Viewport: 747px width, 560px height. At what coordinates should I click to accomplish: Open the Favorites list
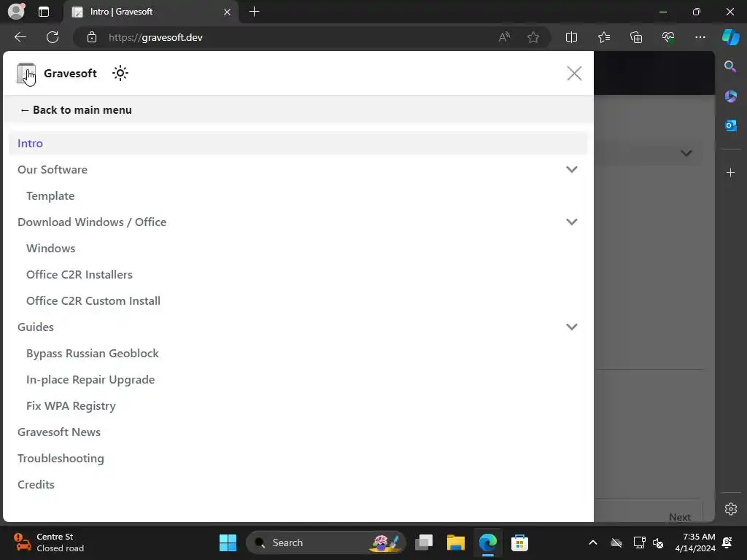[603, 37]
